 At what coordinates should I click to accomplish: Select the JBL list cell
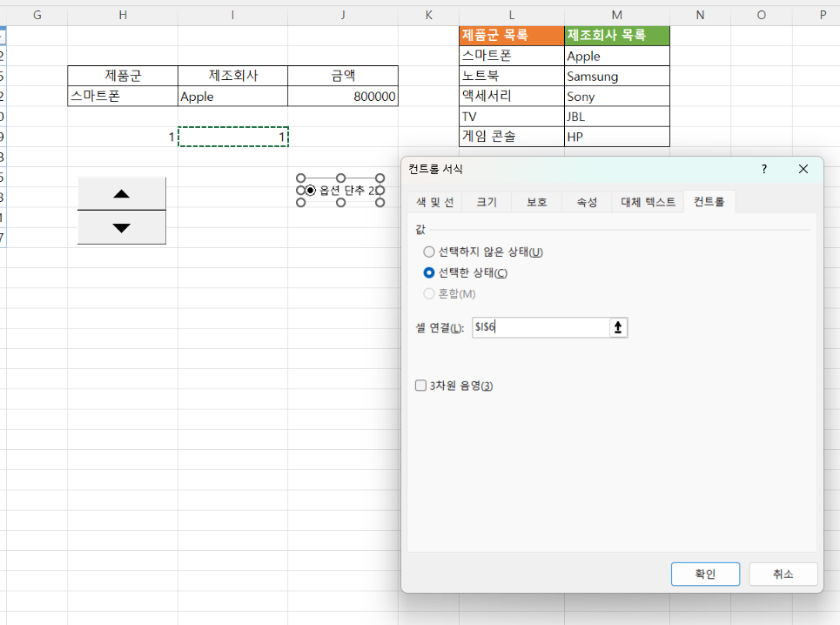[617, 117]
